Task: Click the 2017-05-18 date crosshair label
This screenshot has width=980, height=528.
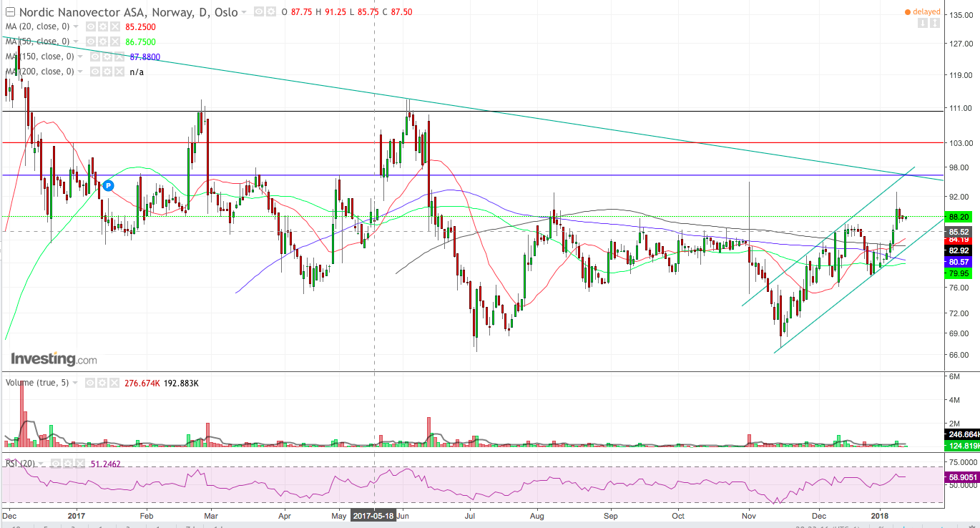Action: 374,514
